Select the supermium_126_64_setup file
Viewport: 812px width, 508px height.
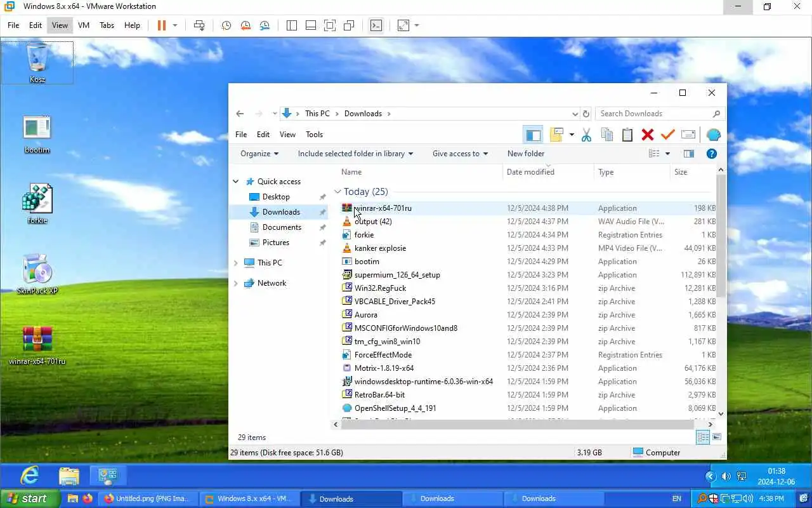[x=397, y=275]
